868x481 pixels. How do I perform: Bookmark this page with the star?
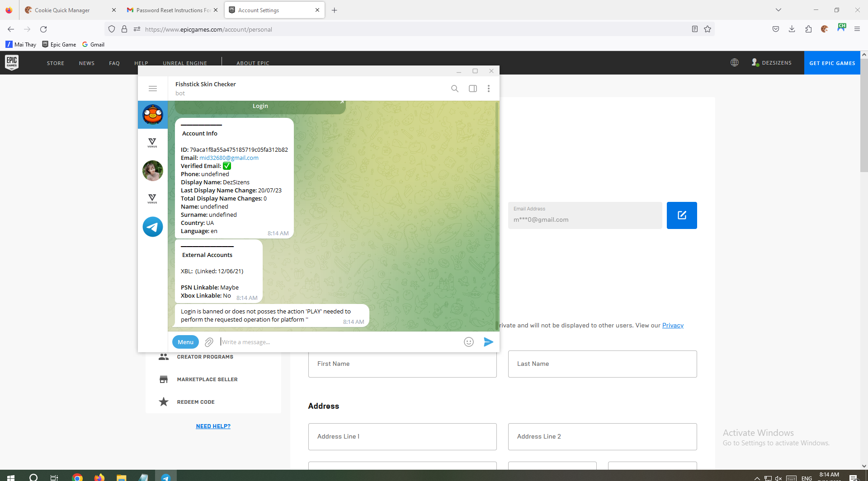tap(708, 29)
